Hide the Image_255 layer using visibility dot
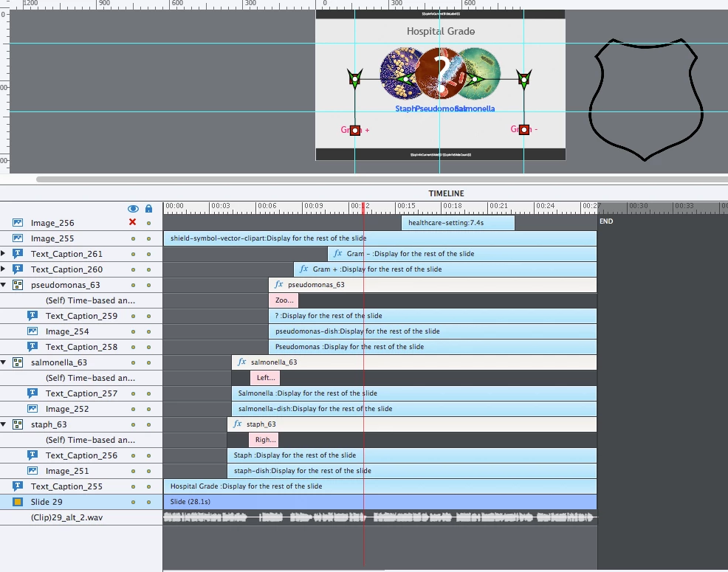 pyautogui.click(x=133, y=238)
